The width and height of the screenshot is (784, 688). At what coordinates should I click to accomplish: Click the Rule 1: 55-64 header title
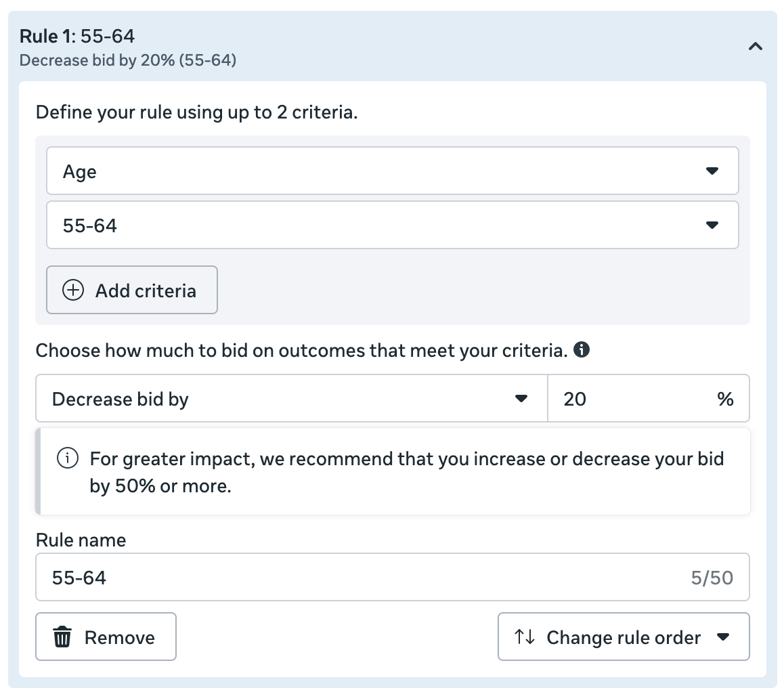click(77, 36)
